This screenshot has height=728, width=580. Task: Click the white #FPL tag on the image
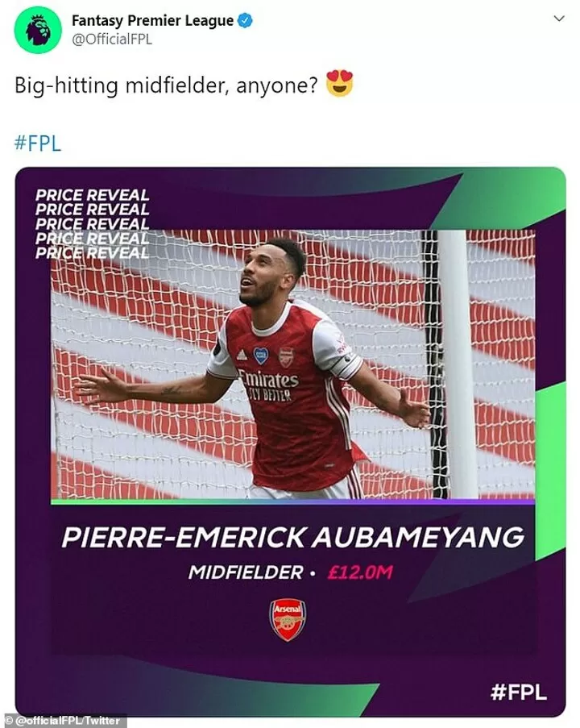pos(518,693)
